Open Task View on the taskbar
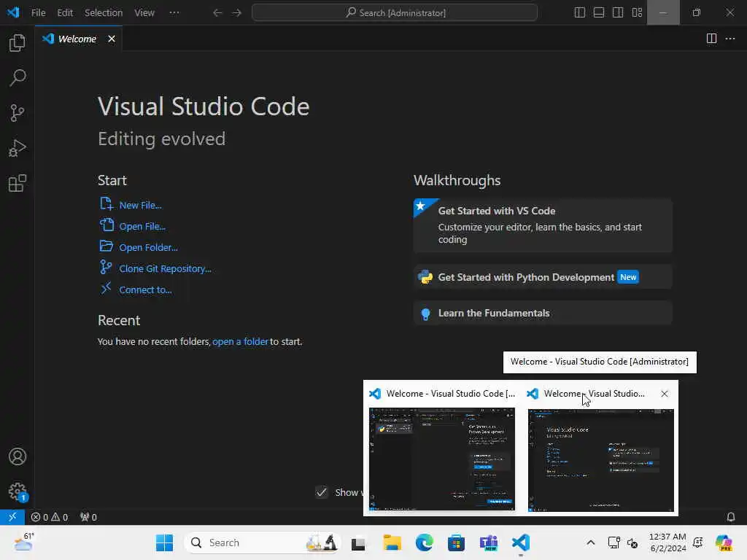 (358, 542)
